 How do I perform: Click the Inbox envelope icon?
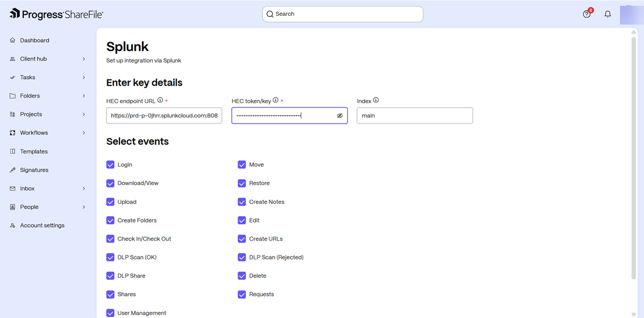coord(12,188)
